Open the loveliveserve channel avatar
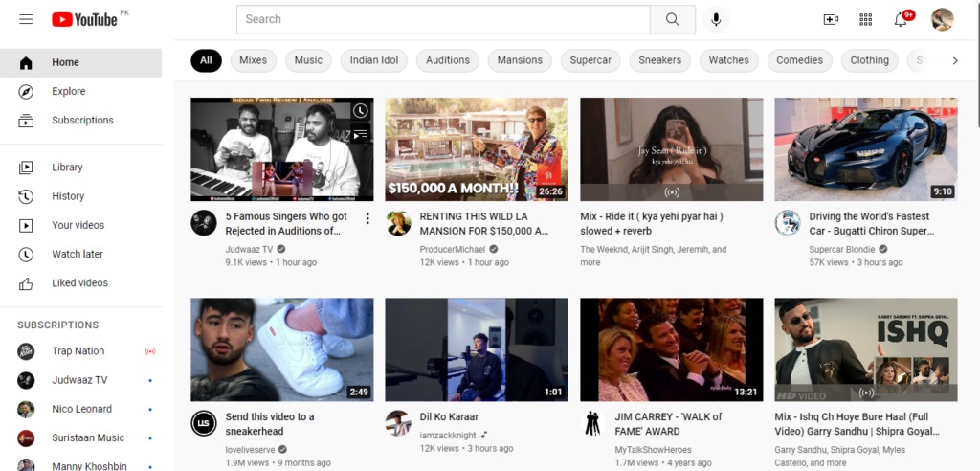The width and height of the screenshot is (980, 471). [204, 423]
